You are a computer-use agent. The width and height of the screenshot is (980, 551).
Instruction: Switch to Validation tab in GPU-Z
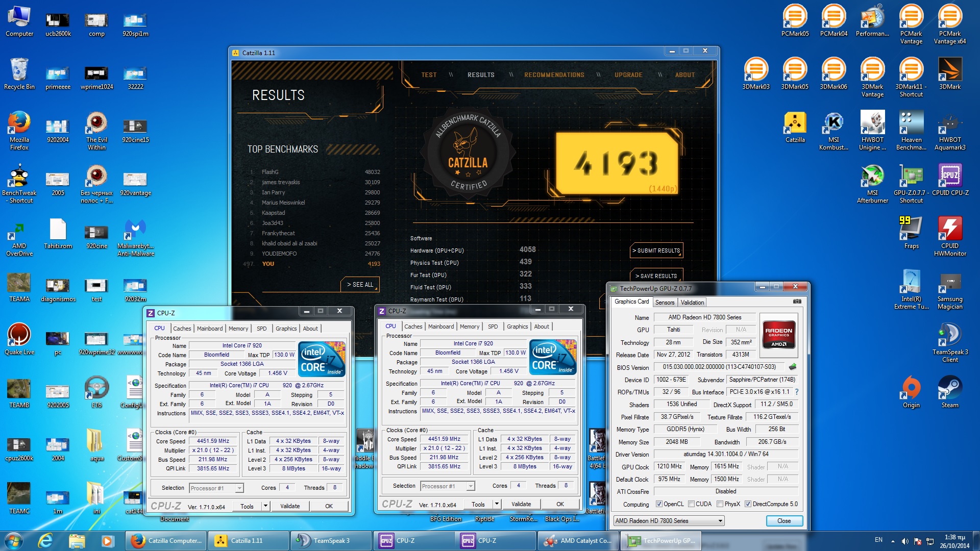[692, 303]
